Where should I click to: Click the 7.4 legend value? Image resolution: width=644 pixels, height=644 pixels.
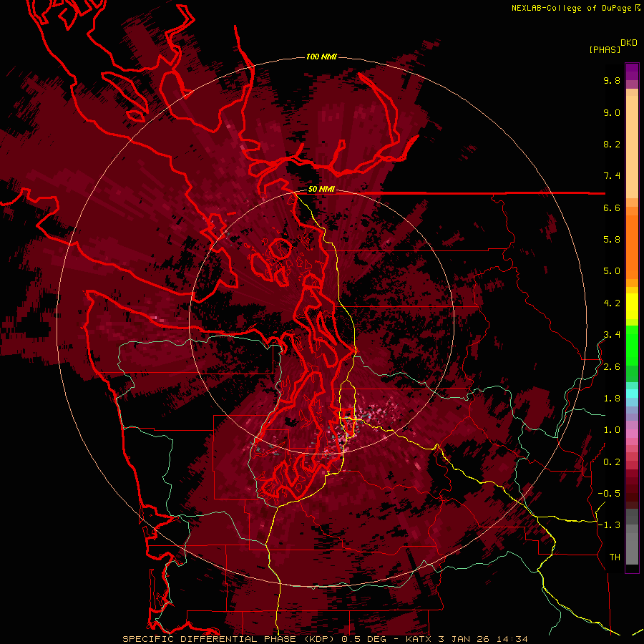(612, 176)
